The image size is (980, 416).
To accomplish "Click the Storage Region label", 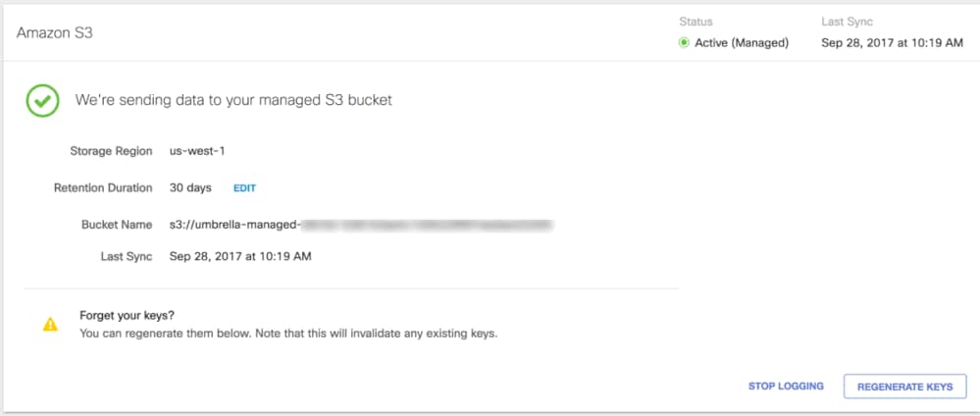I will coord(111,151).
